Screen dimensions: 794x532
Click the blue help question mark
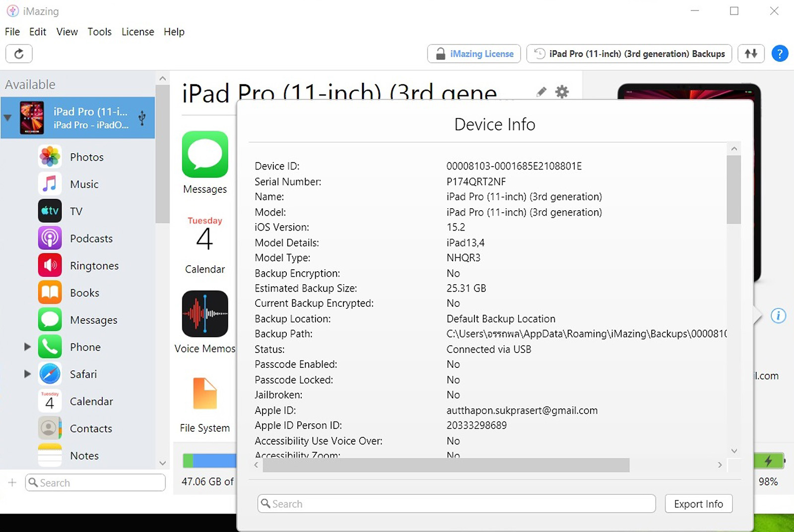pyautogui.click(x=780, y=54)
